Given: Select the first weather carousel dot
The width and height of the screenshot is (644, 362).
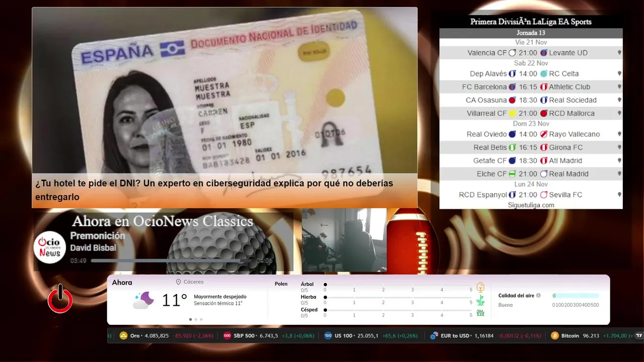Looking at the screenshot, I should pyautogui.click(x=190, y=319).
